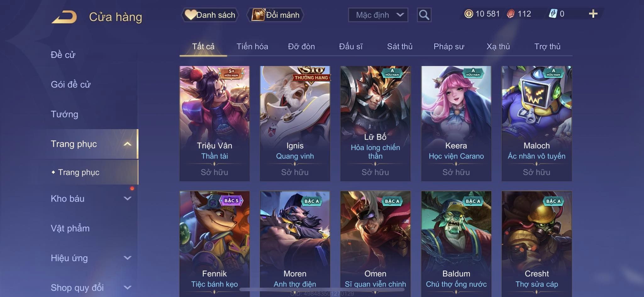
Task: Tap the blue voucher currency icon
Action: (553, 14)
